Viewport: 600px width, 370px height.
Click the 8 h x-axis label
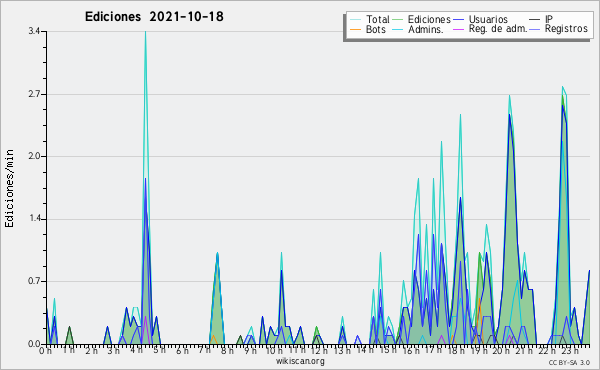(227, 350)
